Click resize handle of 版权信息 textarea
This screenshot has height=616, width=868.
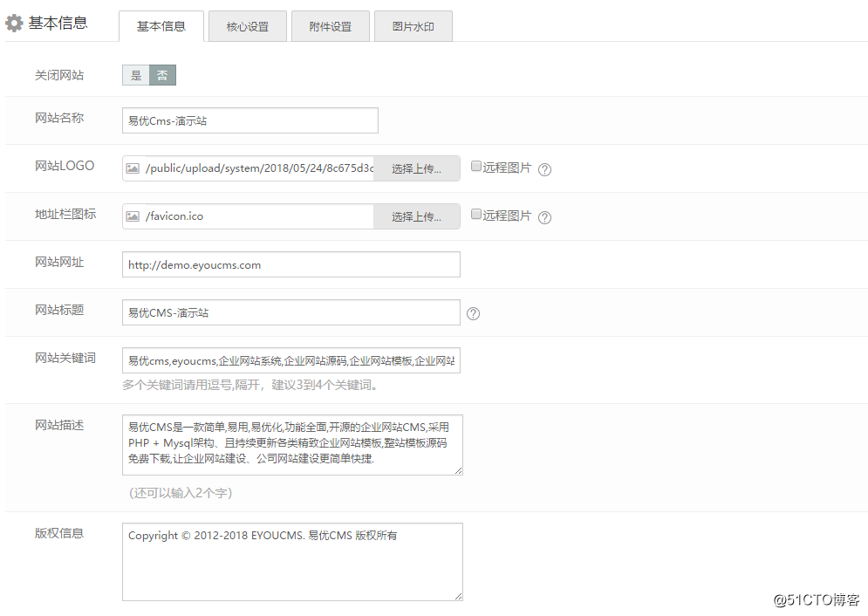click(x=458, y=596)
